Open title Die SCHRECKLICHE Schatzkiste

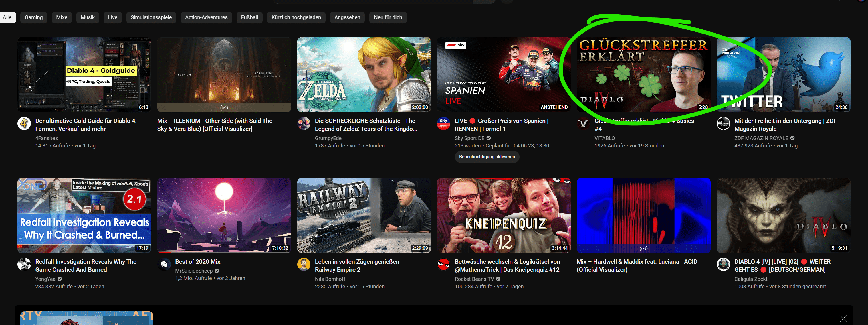pyautogui.click(x=366, y=125)
